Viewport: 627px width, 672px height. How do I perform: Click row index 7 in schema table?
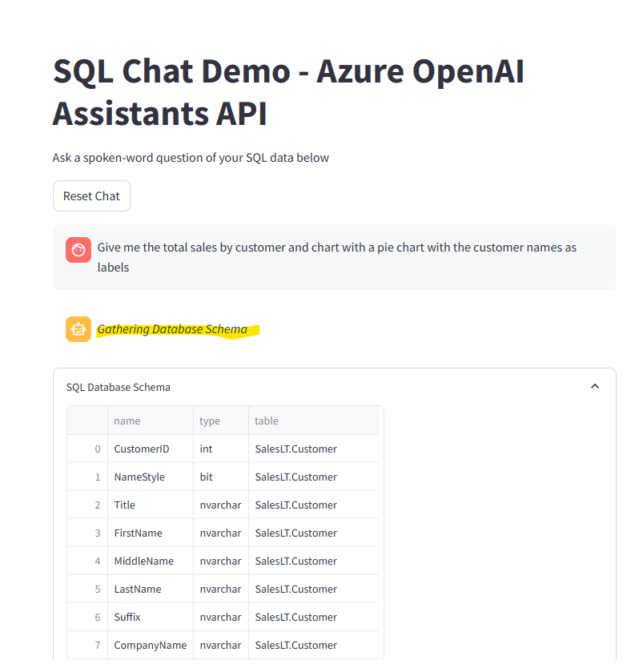[x=87, y=645]
